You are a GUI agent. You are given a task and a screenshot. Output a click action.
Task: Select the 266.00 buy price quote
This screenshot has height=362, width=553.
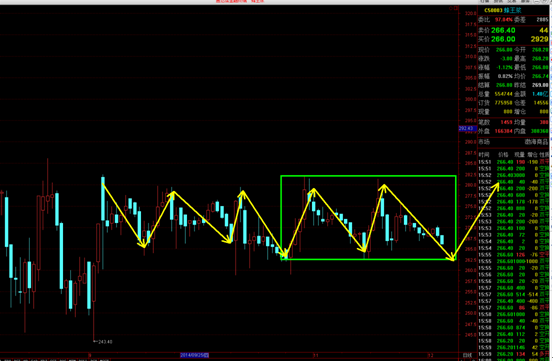pos(503,39)
